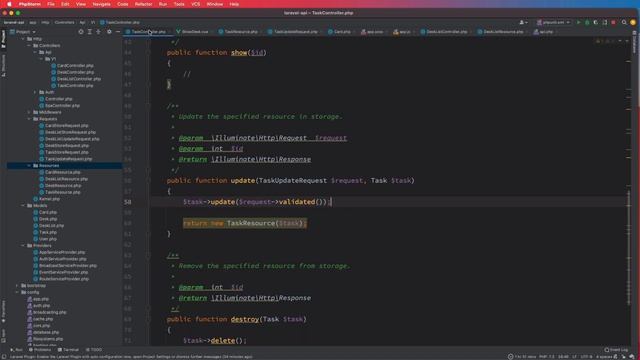Open the phpunit.xml run configuration dropdown
Viewport: 640px width, 360px height.
[553, 22]
